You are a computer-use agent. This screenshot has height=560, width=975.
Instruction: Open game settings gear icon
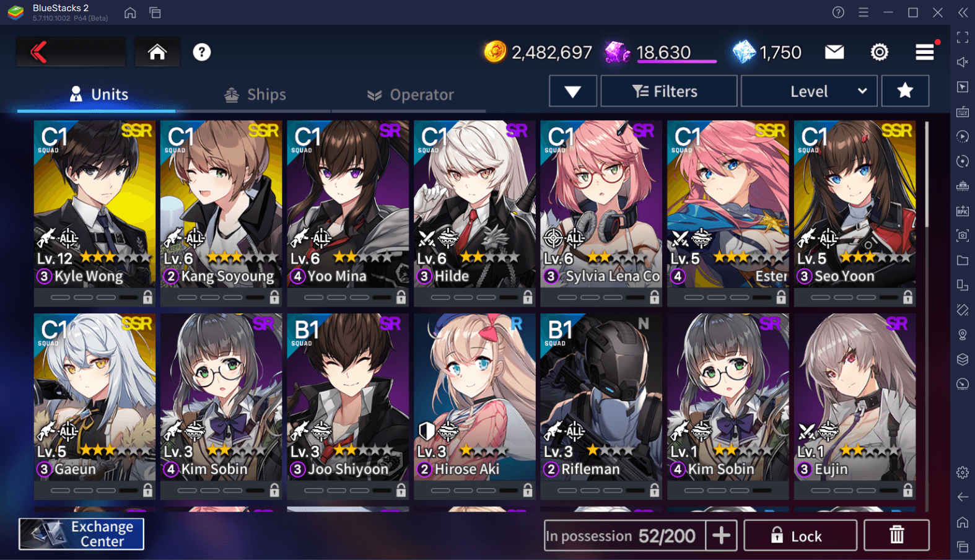pos(879,52)
